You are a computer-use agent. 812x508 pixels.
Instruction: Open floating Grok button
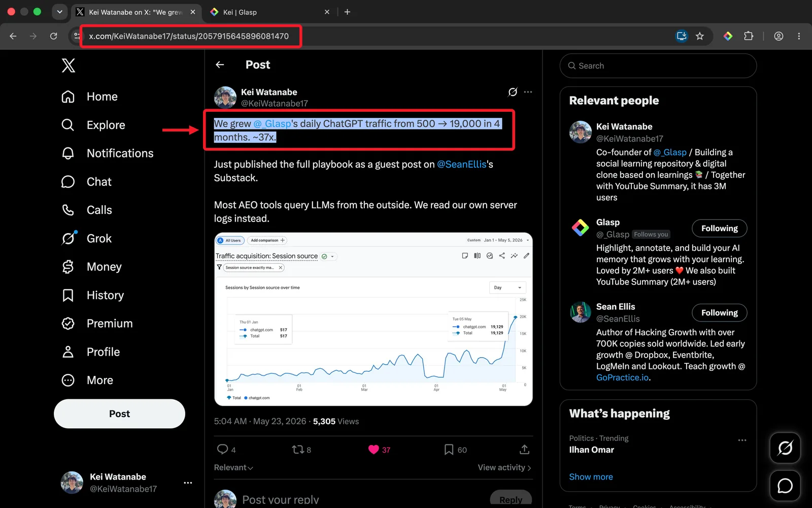[785, 448]
